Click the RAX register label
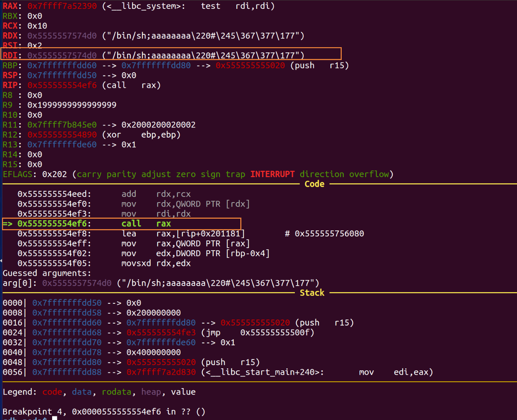This screenshot has width=517, height=420. (10, 6)
